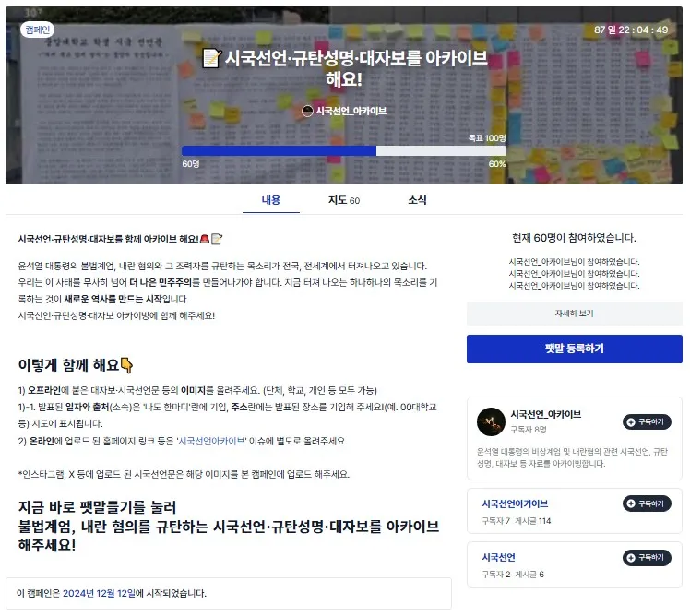The width and height of the screenshot is (690, 616).
Task: Switch to the 내용 tab
Action: tap(271, 201)
